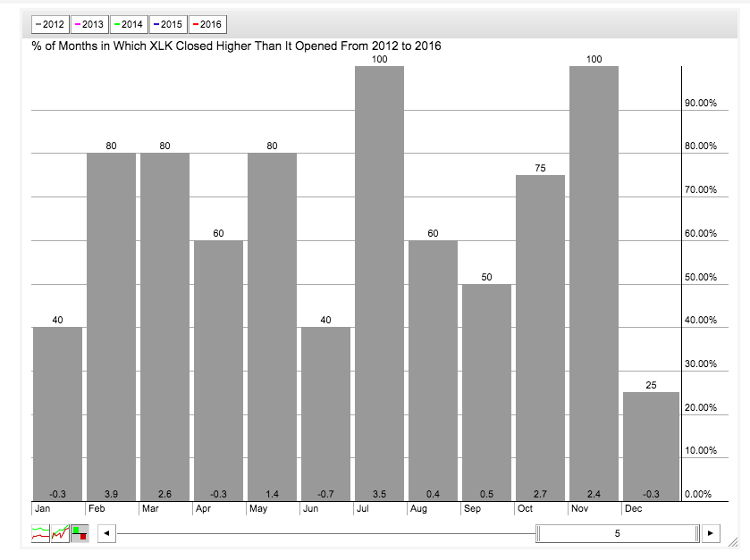This screenshot has height=560, width=750.
Task: Click the 40.00% y-axis label
Action: [x=701, y=320]
